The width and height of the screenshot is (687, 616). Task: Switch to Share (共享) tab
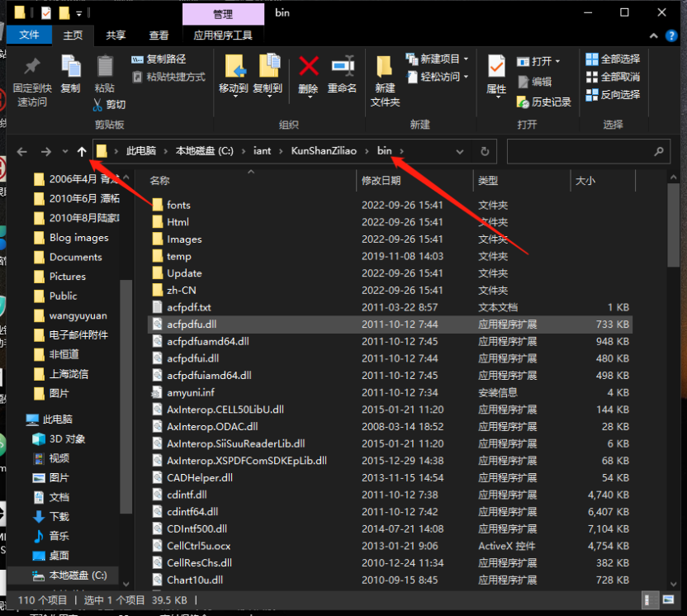(116, 35)
